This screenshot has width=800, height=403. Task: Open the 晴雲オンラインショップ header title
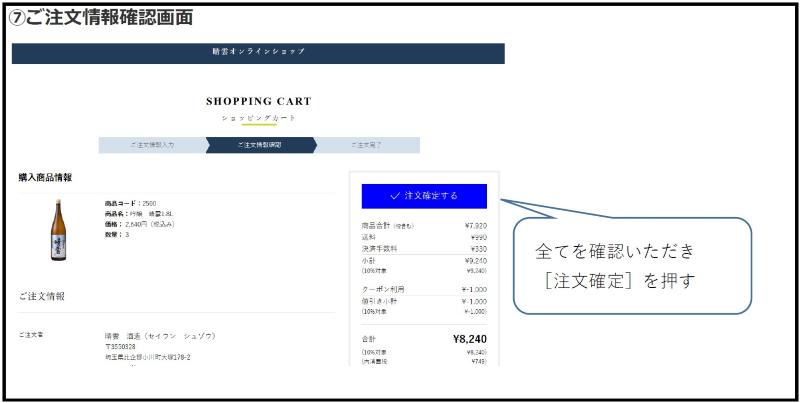coord(258,51)
